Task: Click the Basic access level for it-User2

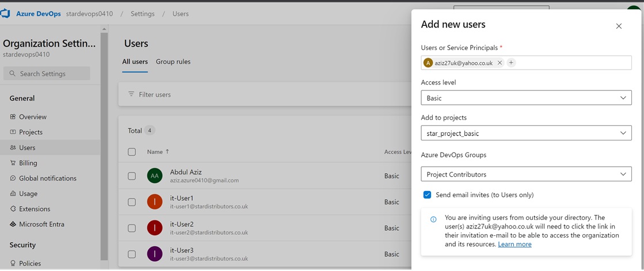Action: (x=391, y=228)
